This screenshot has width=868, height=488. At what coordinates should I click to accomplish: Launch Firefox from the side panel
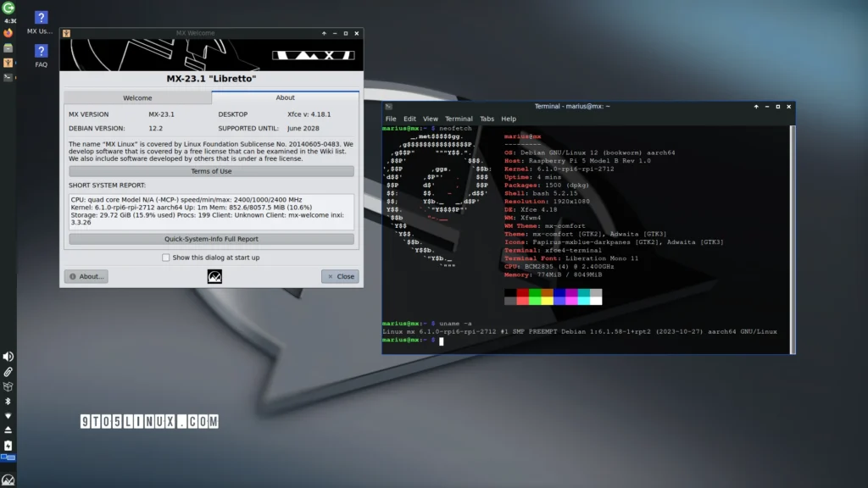pyautogui.click(x=8, y=33)
